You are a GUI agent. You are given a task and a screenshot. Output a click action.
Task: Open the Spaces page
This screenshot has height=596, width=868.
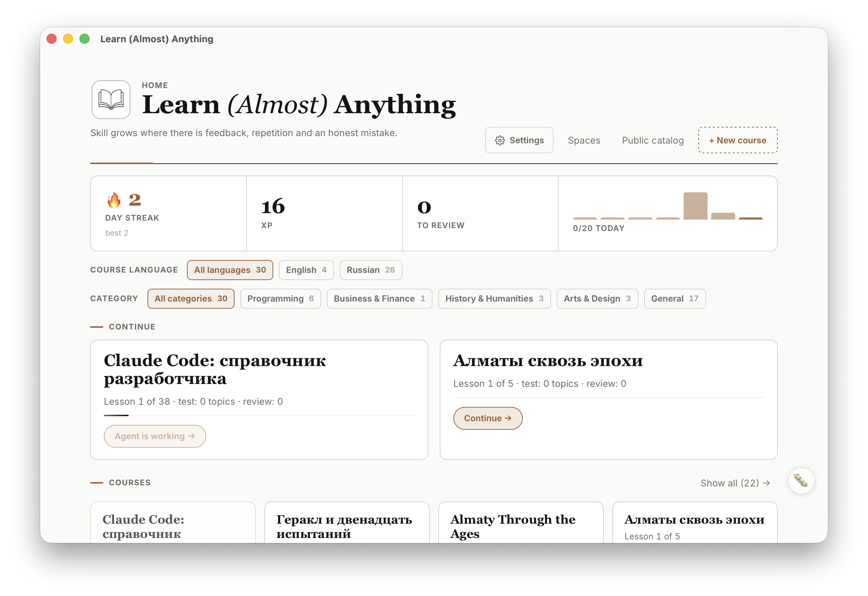tap(584, 140)
